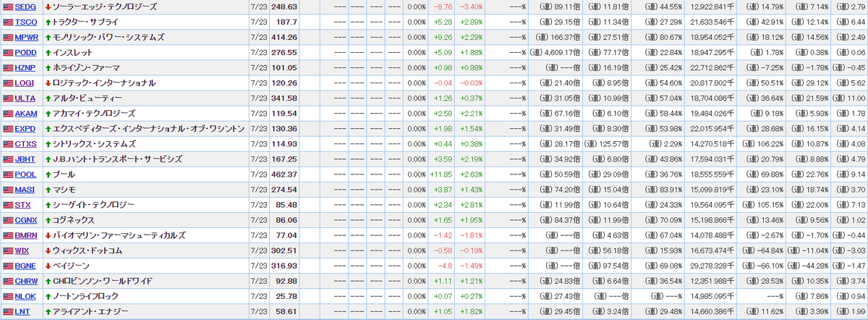This screenshot has width=868, height=320.
Task: Click the price value 25.78
Action: tap(287, 295)
